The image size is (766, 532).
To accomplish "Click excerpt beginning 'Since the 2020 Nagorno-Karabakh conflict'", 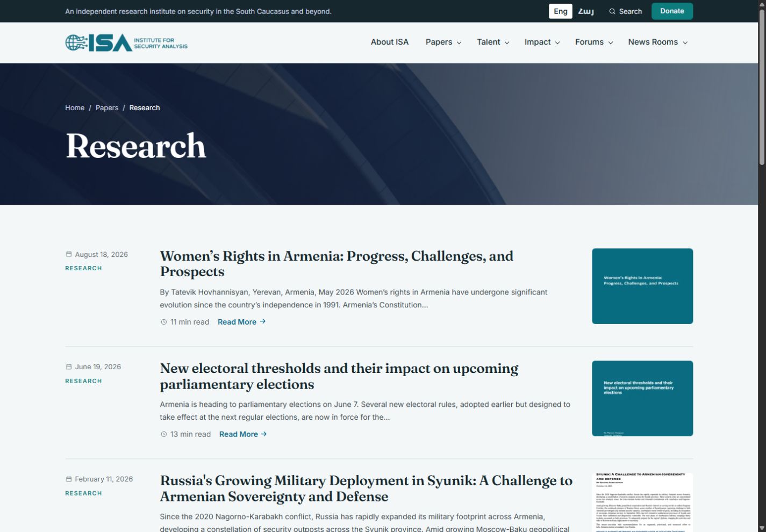I will click(x=364, y=522).
